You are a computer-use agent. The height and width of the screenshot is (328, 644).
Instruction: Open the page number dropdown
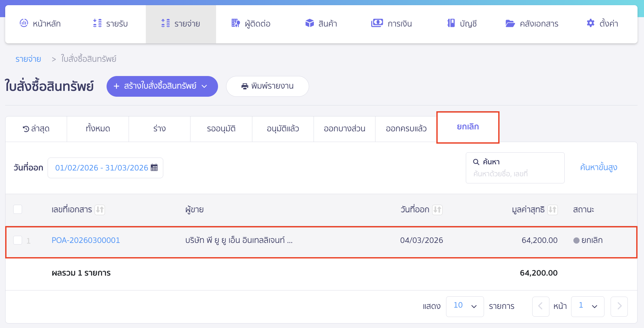(587, 306)
